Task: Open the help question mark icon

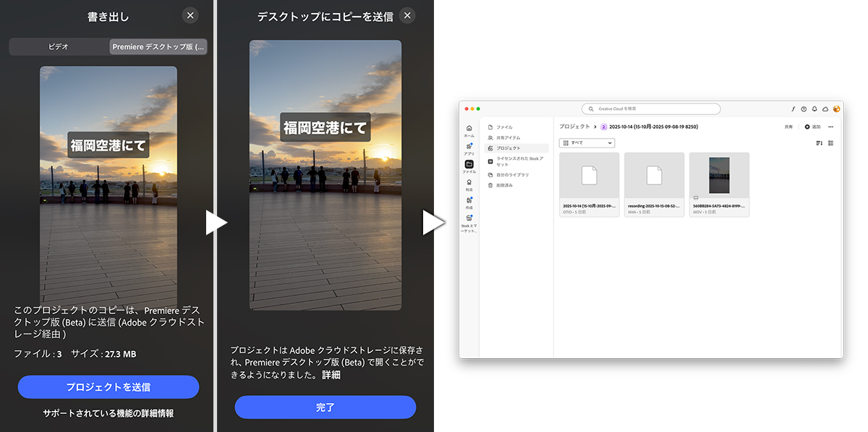Action: coord(804,109)
